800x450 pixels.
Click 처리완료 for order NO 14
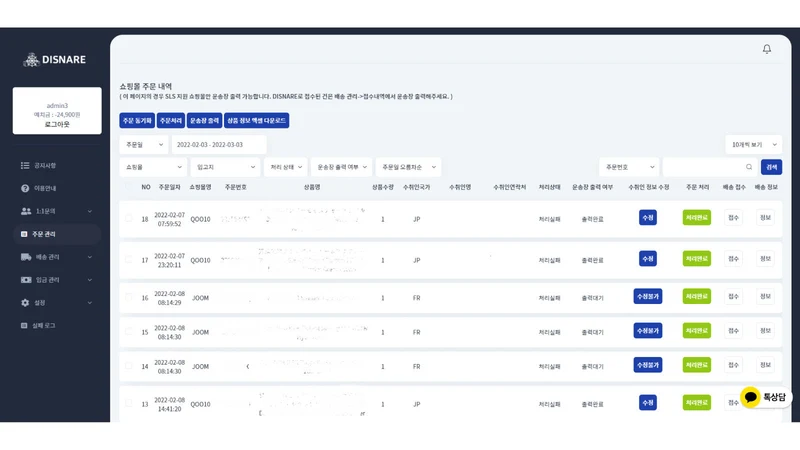point(696,365)
